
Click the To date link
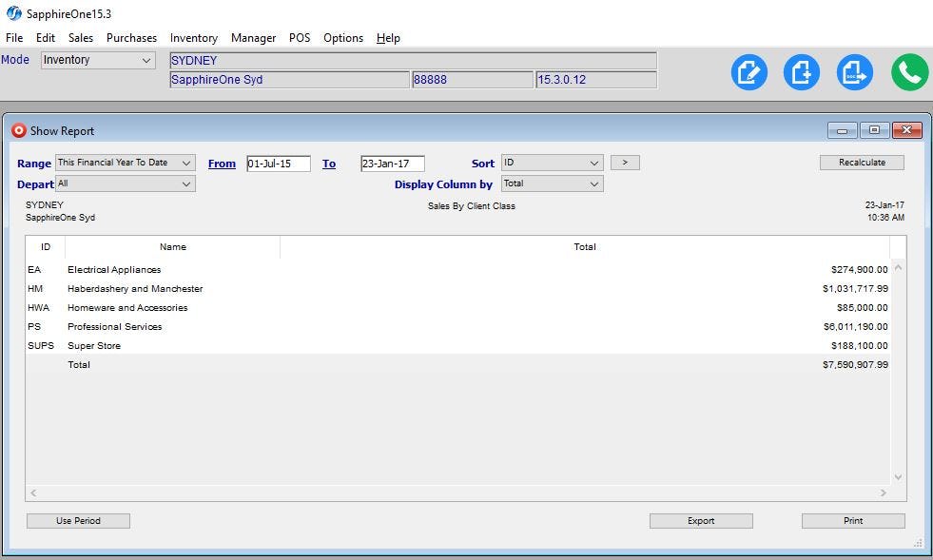tap(329, 164)
